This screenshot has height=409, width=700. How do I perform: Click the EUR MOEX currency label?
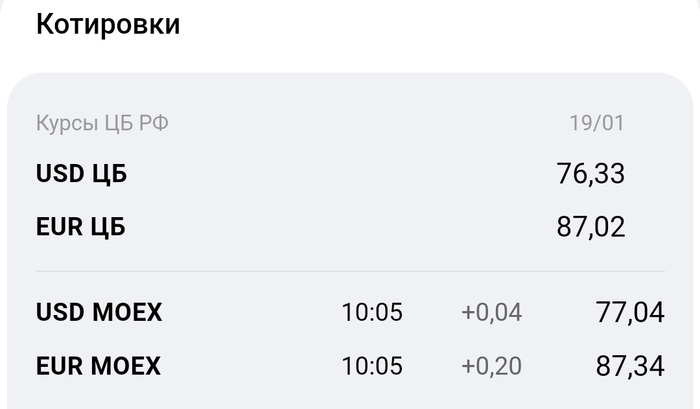point(98,366)
